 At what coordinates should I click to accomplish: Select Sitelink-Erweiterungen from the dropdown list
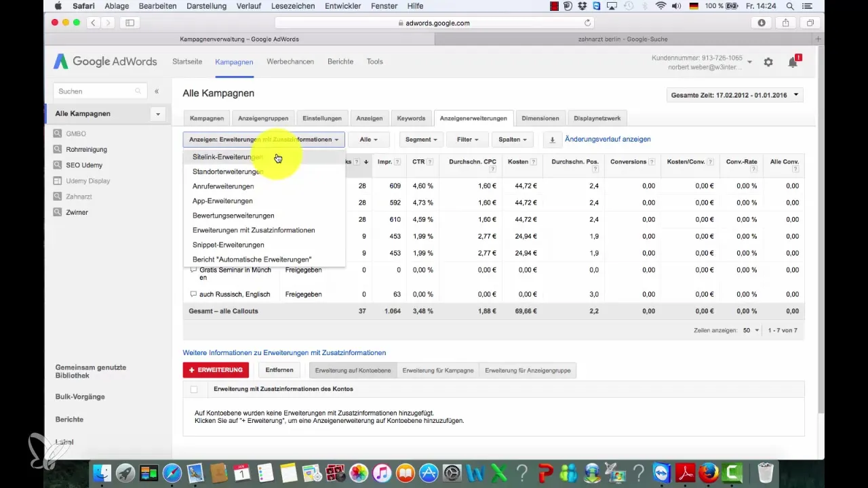(x=264, y=157)
